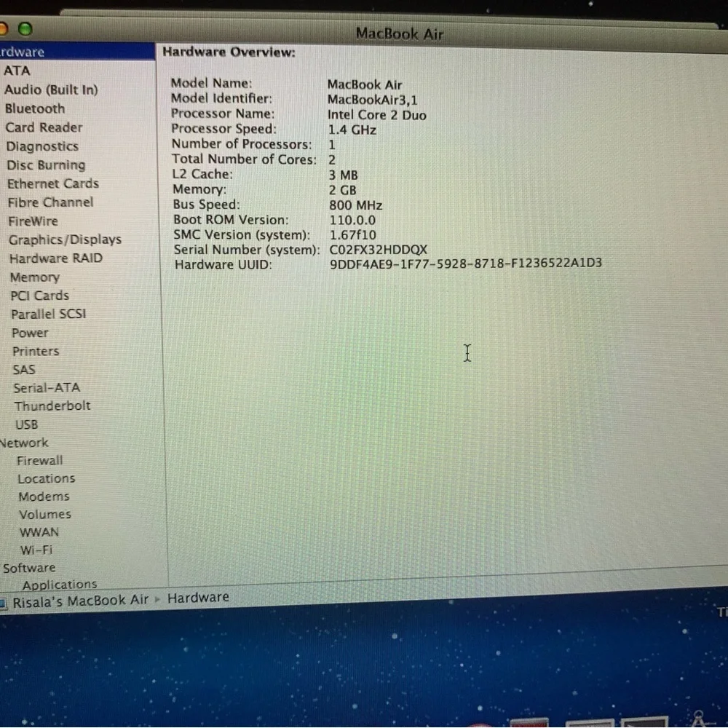This screenshot has width=728, height=728.
Task: Select Serial-ATA in sidebar
Action: click(47, 388)
